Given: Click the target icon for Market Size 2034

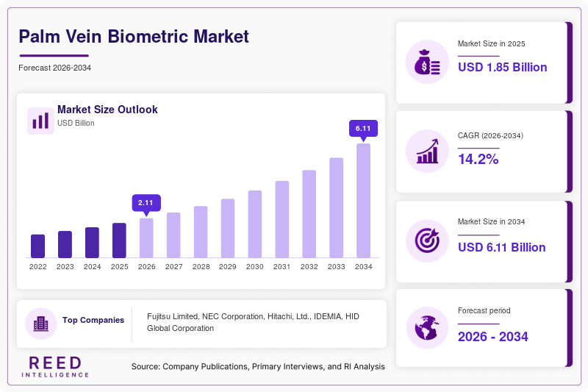Looking at the screenshot, I should pyautogui.click(x=427, y=240).
